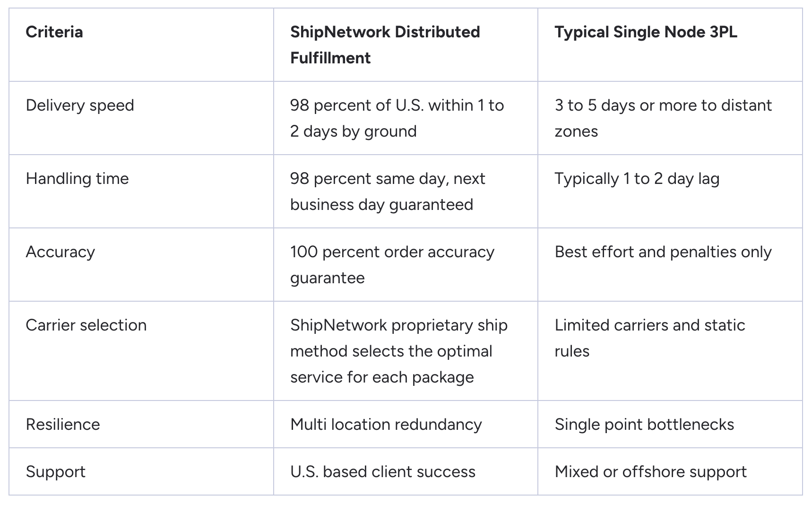Click the Multi location redundancy cell
This screenshot has height=505, width=812.
[x=386, y=425]
